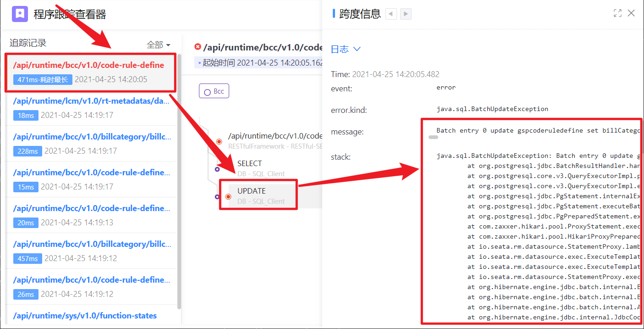Close the span info panel
This screenshot has height=329, width=644.
pos(631,13)
